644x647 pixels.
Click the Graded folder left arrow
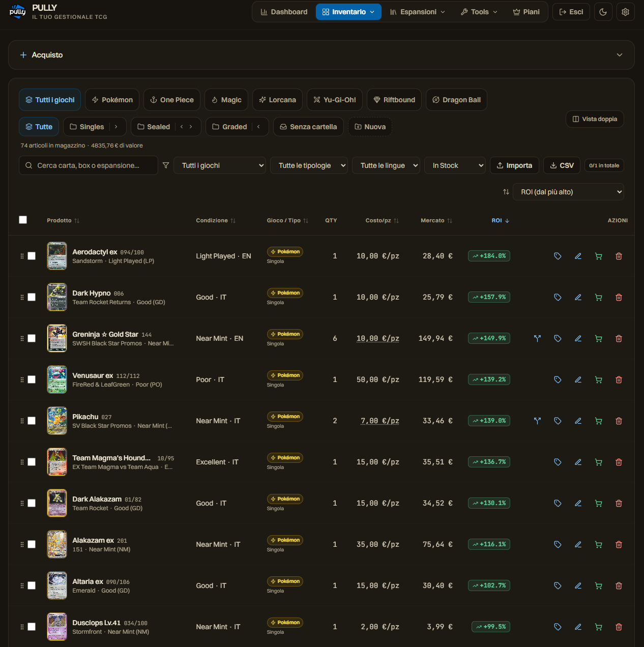(258, 127)
